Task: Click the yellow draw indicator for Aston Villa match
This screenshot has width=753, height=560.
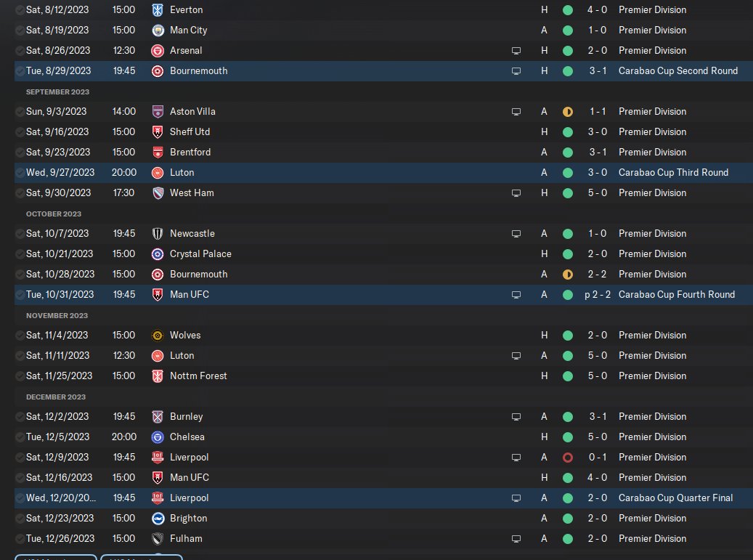Action: (x=568, y=112)
